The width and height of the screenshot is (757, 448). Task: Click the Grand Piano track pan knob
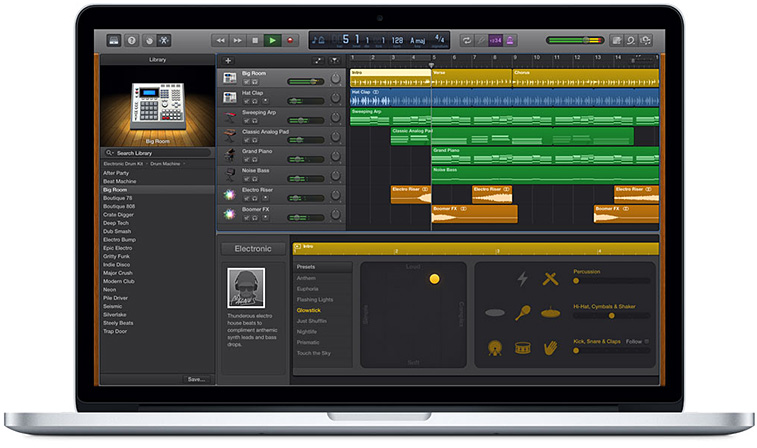(335, 156)
